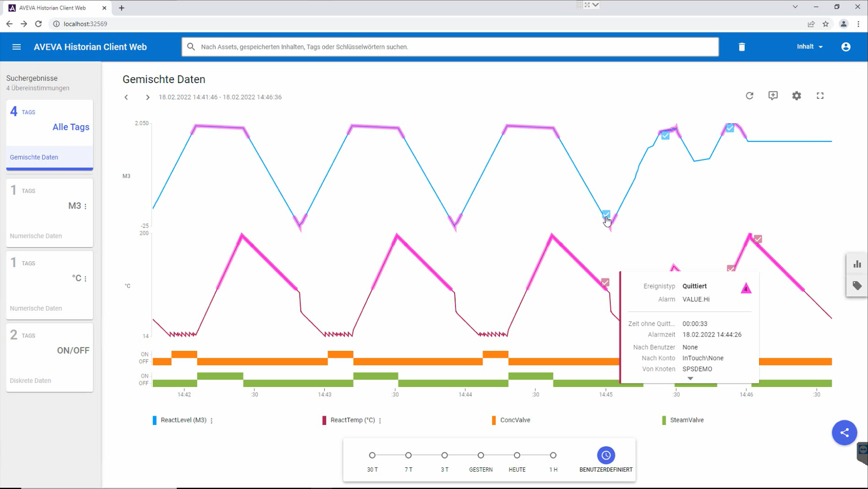Click pink alarm checkmark at ReactTemp peak
The image size is (868, 489).
pos(758,239)
